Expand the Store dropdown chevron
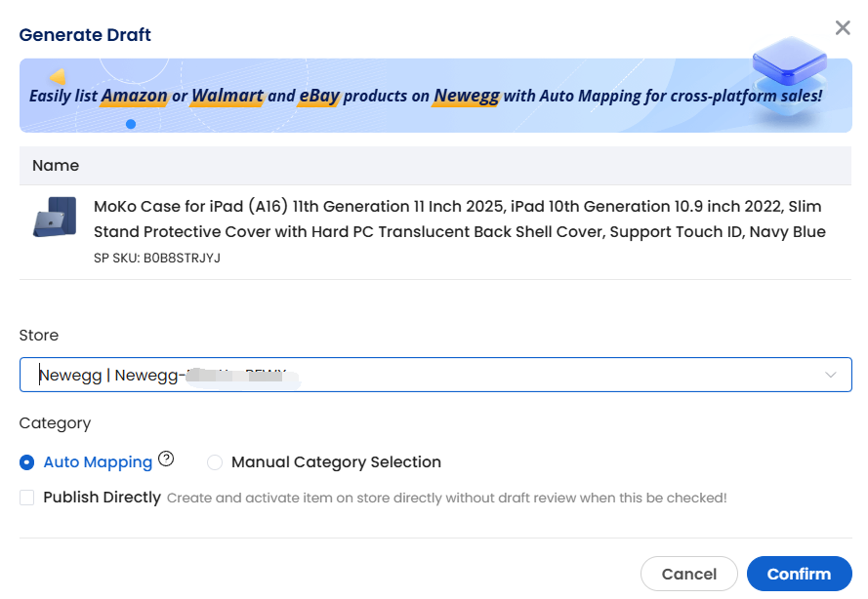 [830, 375]
